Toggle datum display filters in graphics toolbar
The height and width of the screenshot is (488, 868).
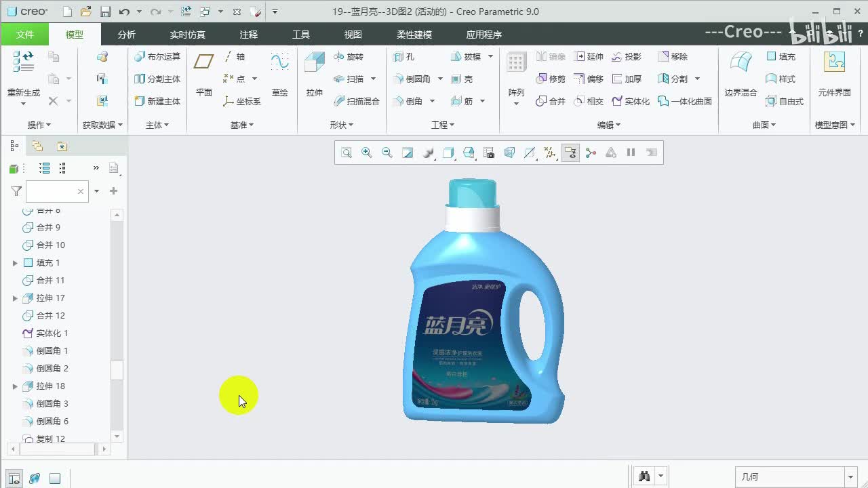pyautogui.click(x=550, y=152)
